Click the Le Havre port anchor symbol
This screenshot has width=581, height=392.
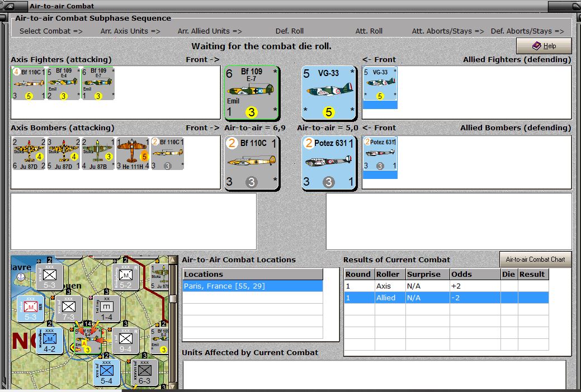coord(21,277)
